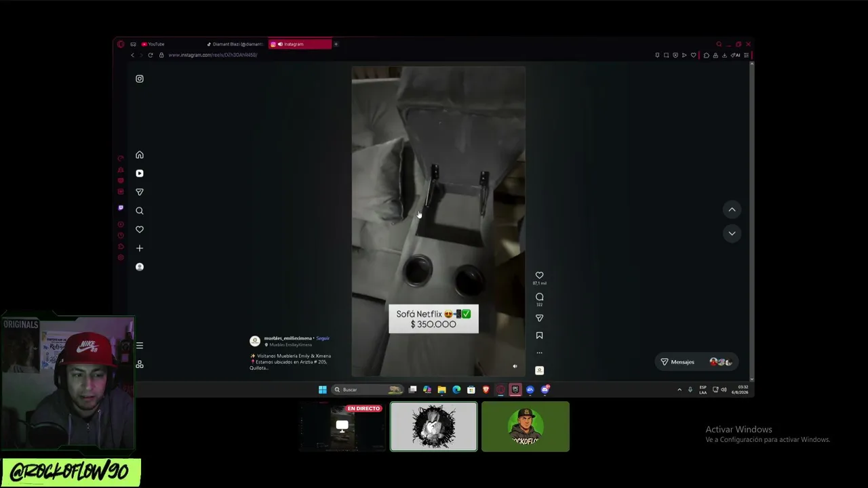This screenshot has height=488, width=868.
Task: Open the Mensajes floating messages button
Action: 696,362
